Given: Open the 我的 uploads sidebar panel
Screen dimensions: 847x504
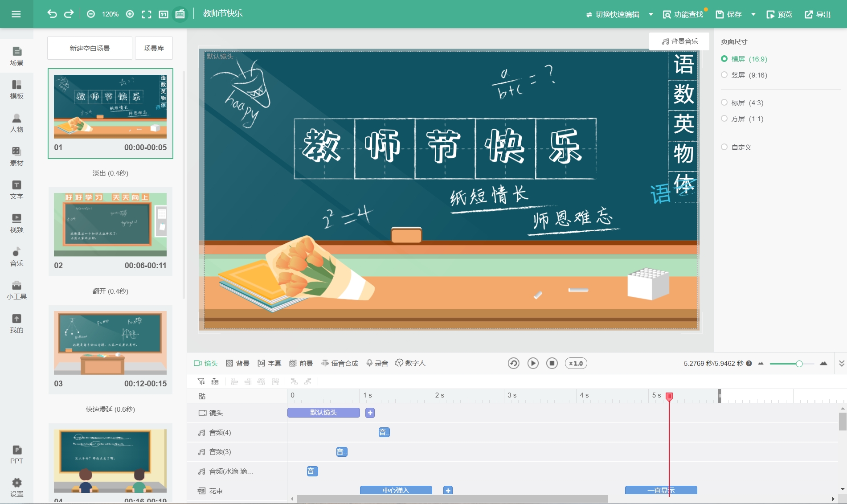Looking at the screenshot, I should coord(16,324).
